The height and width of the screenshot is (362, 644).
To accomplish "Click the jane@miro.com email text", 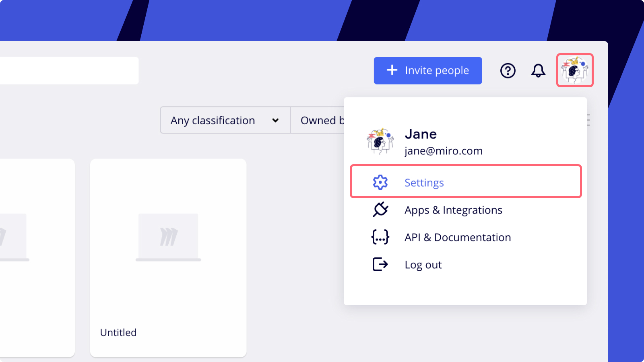I will 443,151.
